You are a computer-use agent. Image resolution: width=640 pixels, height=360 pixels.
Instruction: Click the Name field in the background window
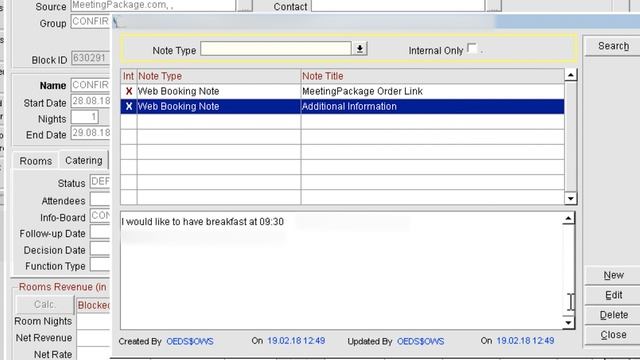tap(90, 85)
